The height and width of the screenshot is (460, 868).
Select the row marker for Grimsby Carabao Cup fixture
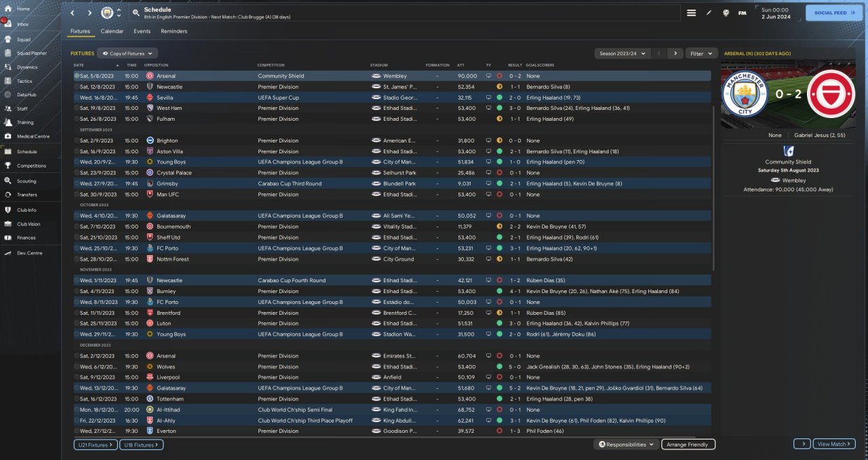[77, 184]
